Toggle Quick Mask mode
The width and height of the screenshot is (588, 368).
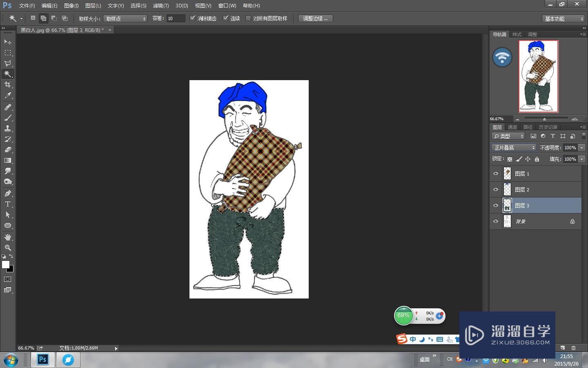8,279
